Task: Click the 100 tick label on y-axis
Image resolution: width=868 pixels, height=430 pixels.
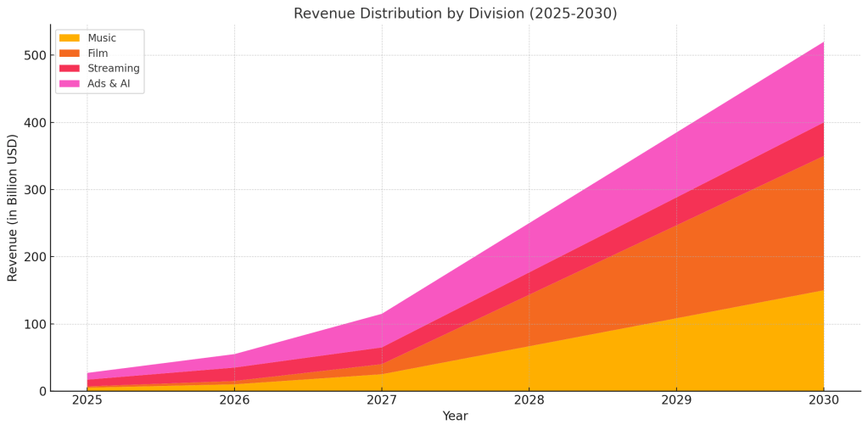Action: coord(35,324)
